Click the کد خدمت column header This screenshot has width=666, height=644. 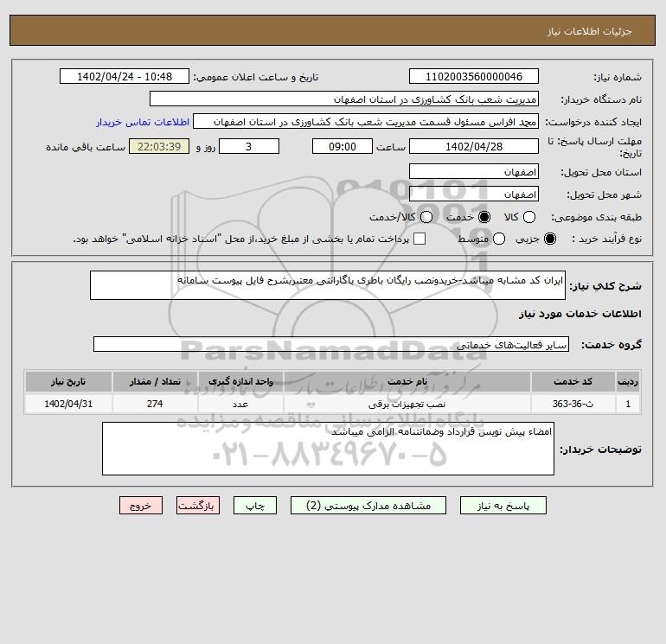point(573,381)
